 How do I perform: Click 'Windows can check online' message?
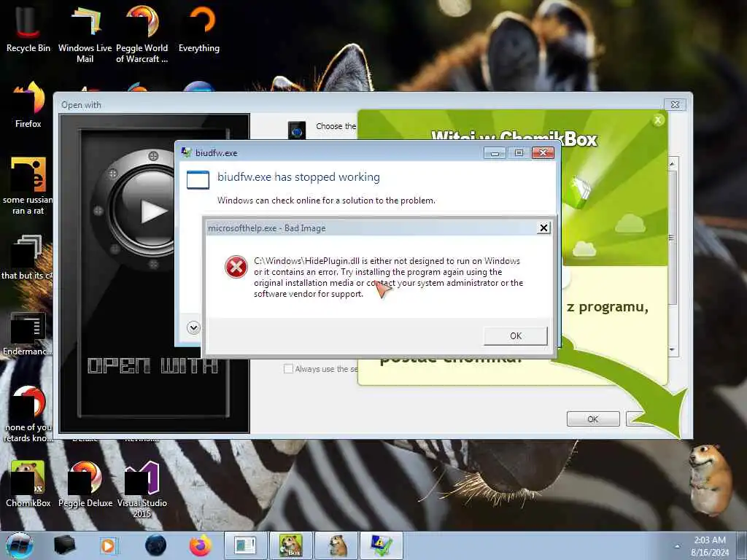click(326, 201)
